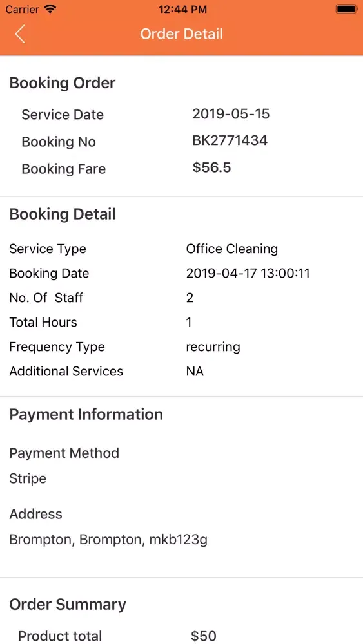Tap the recurring frequency type value
363x644 pixels.
tap(213, 347)
